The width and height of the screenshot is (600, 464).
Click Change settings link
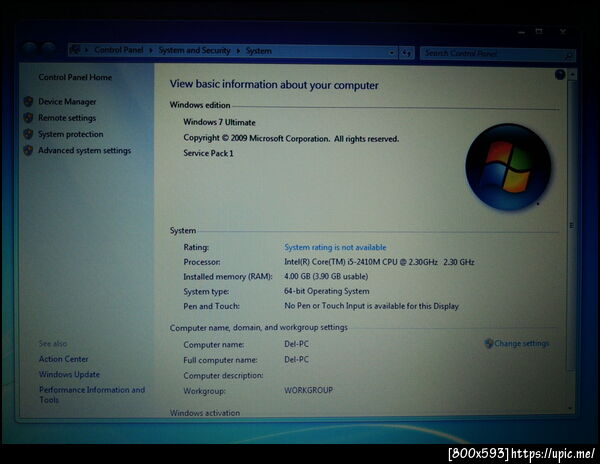[x=522, y=344]
